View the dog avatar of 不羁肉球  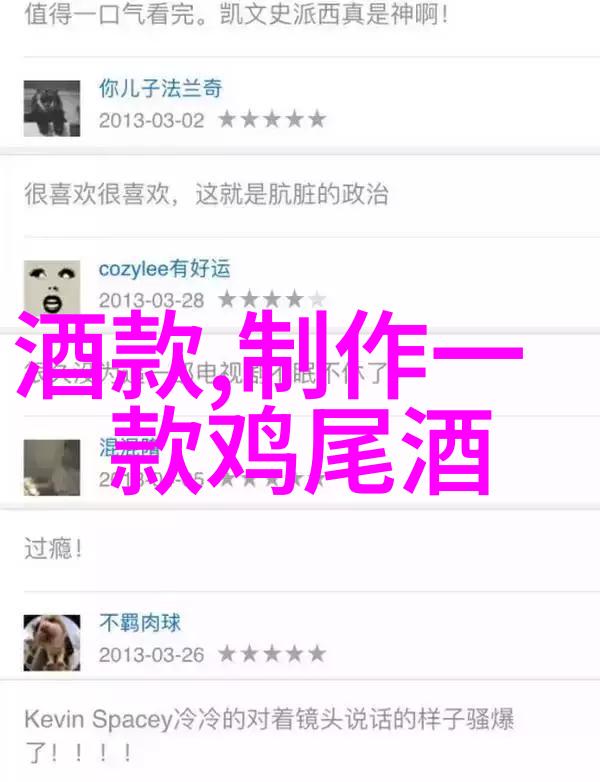tap(52, 642)
